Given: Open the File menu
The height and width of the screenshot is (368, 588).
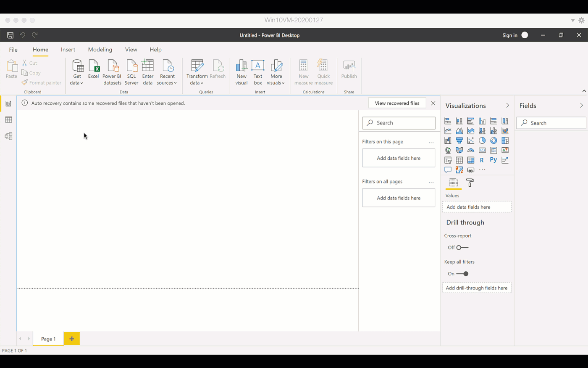Looking at the screenshot, I should (x=13, y=50).
